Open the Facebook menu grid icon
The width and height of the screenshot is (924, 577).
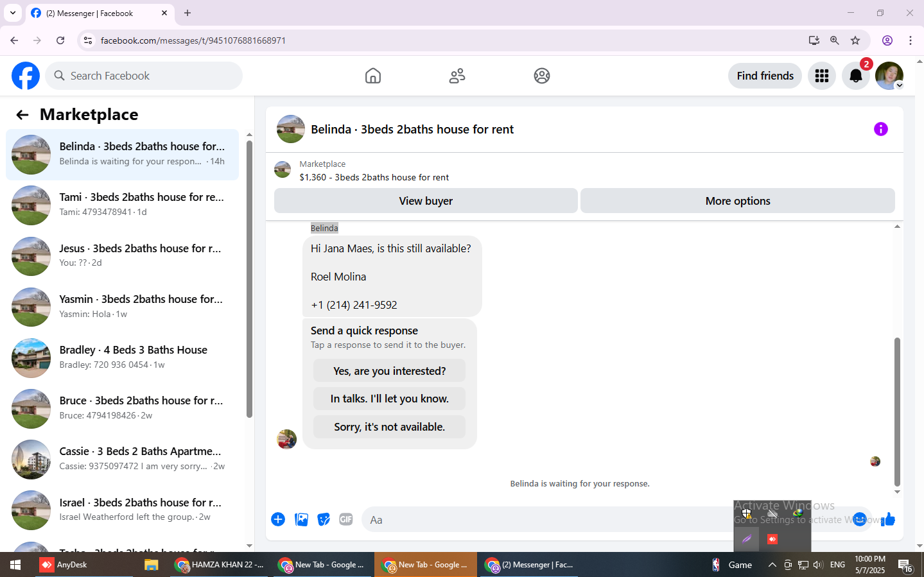822,76
